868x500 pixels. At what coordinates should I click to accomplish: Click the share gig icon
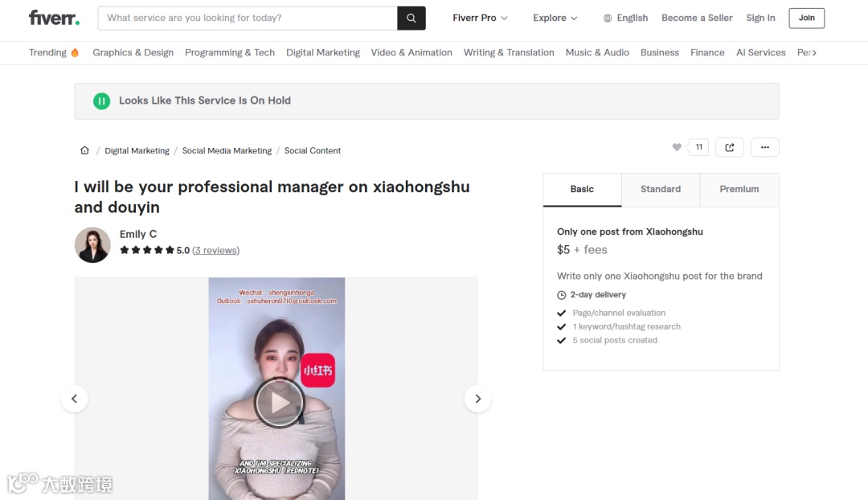point(730,147)
